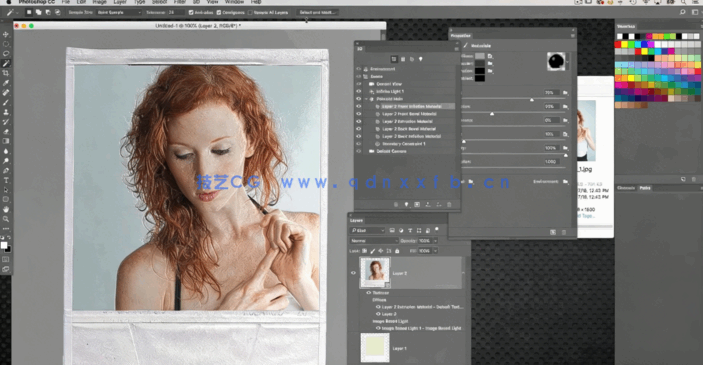
Task: Open Opacity value dropdown arrow
Action: point(435,241)
